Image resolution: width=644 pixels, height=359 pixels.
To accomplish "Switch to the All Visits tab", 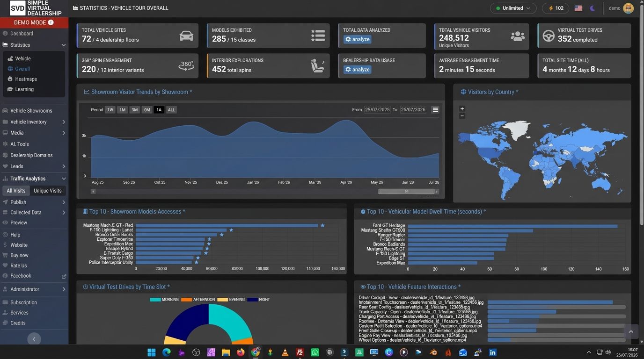I will pyautogui.click(x=16, y=191).
